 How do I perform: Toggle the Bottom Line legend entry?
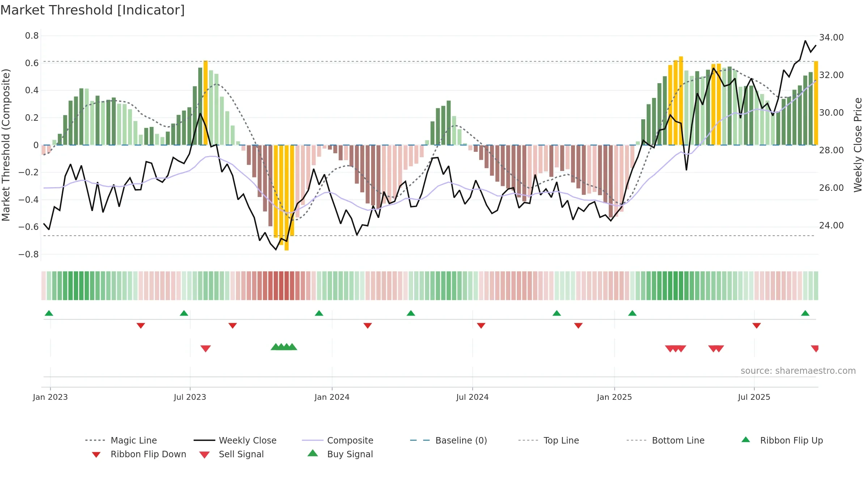point(665,440)
